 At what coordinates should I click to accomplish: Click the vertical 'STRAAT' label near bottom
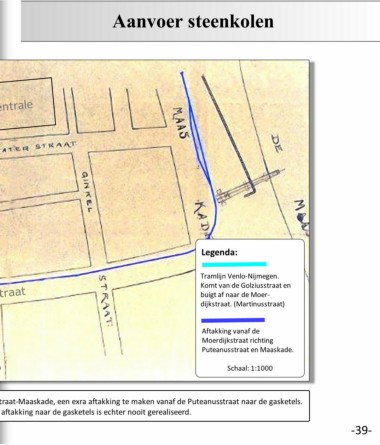(106, 300)
